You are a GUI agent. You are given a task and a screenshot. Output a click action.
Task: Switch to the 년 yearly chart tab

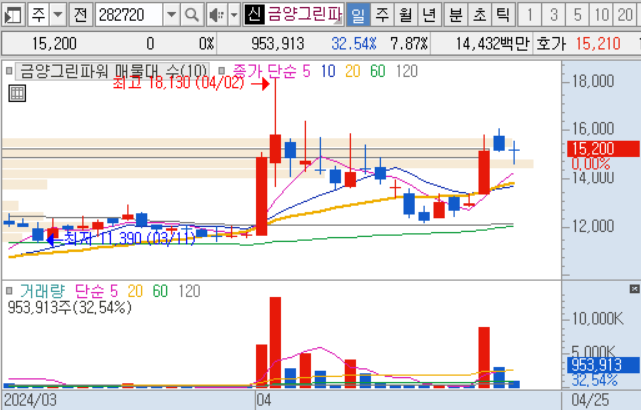pos(429,15)
